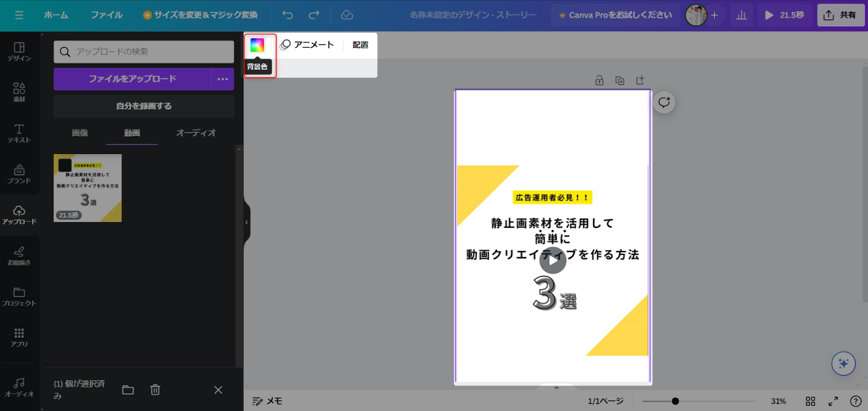Screen dimensions: 868x411
Task: Click the zoom level slider handle
Action: tap(675, 401)
